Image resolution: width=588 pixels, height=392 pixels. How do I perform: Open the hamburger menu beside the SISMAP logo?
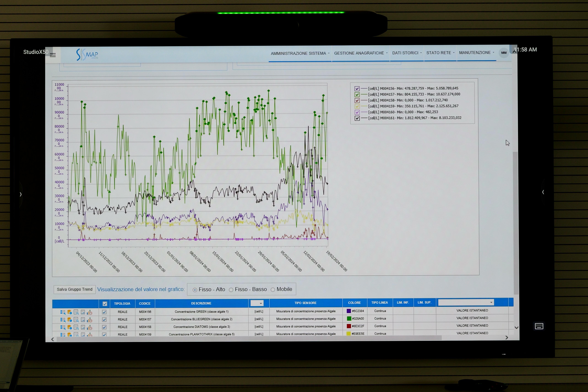(53, 55)
